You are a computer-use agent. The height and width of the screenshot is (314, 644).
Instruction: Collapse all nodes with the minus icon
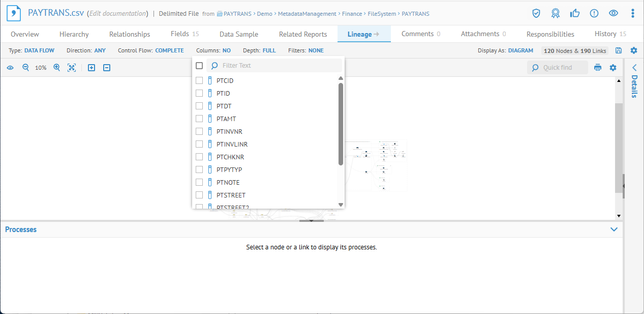tap(106, 67)
